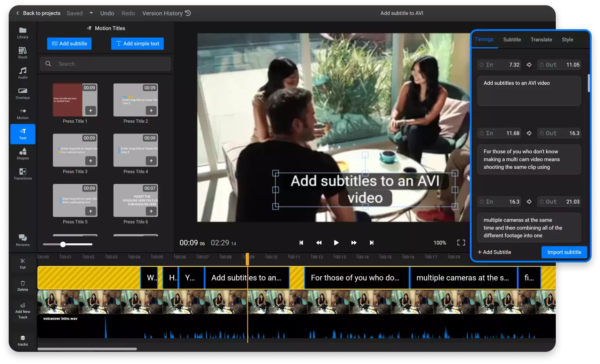This screenshot has width=600, height=364.
Task: Open the Transitions panel
Action: (22, 174)
